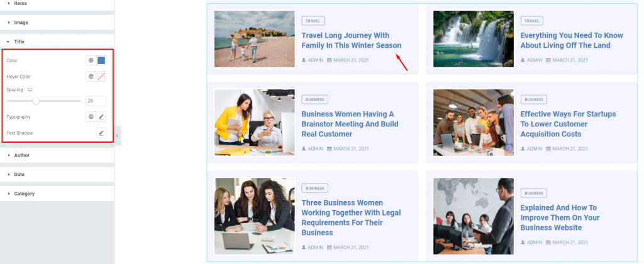Open global color picker for Hover Color
Screen dimensions: 644x264
(x=91, y=76)
